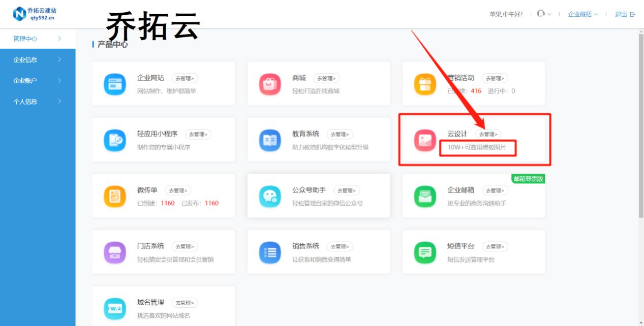This screenshot has height=326, width=644.
Task: Click the 产品中心 section heading
Action: pyautogui.click(x=112, y=45)
